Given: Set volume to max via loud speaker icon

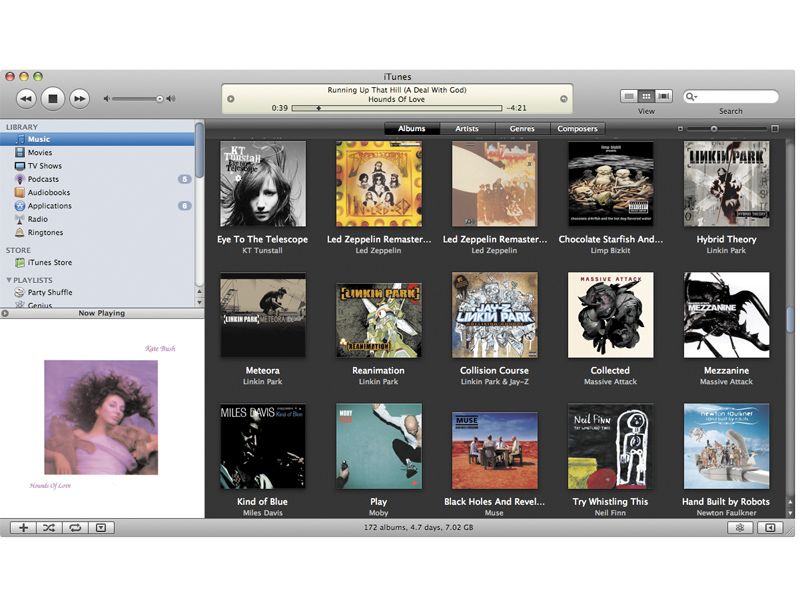Looking at the screenshot, I should tap(171, 98).
